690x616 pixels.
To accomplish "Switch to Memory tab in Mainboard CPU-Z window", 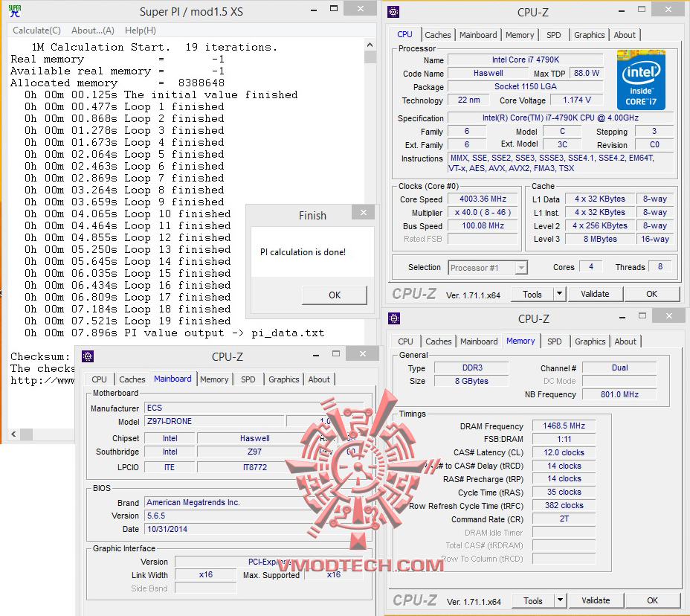I will pos(214,379).
